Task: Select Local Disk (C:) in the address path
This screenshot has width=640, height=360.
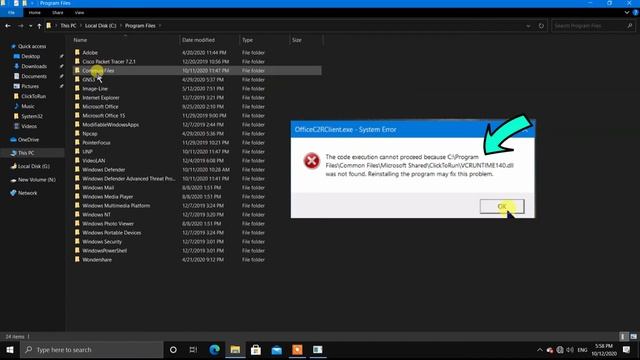Action: 100,26
